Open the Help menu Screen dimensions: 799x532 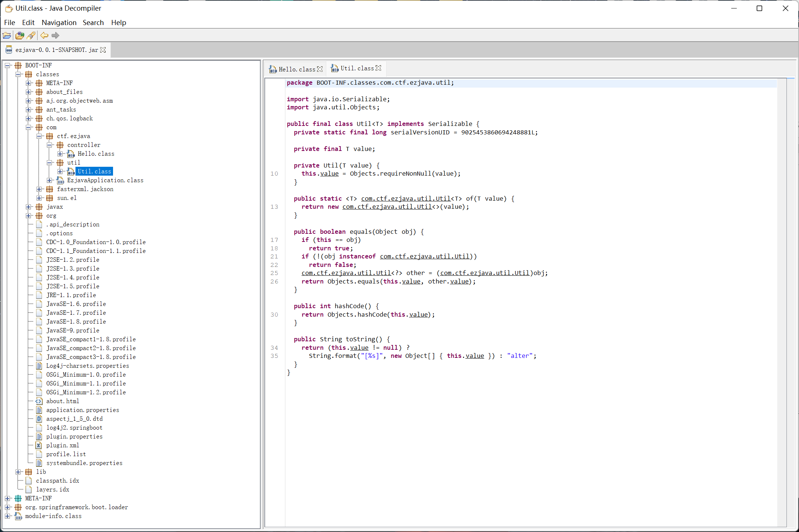[119, 22]
